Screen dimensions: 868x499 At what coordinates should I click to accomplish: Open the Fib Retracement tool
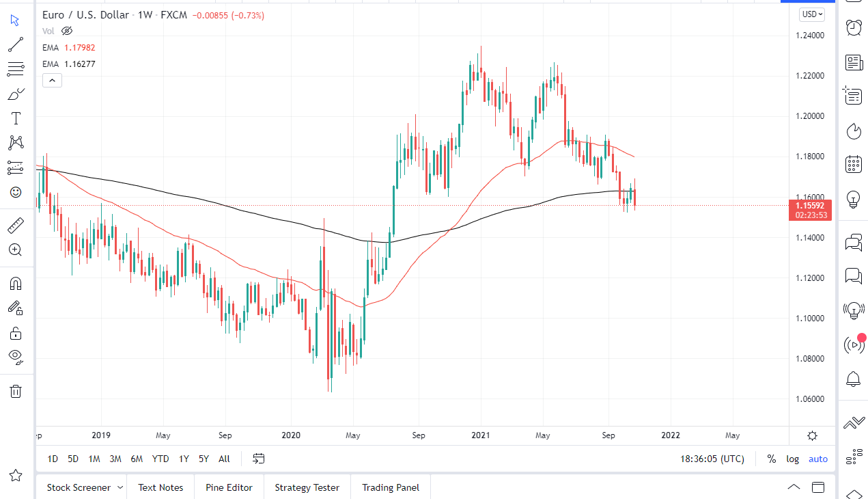tap(15, 69)
